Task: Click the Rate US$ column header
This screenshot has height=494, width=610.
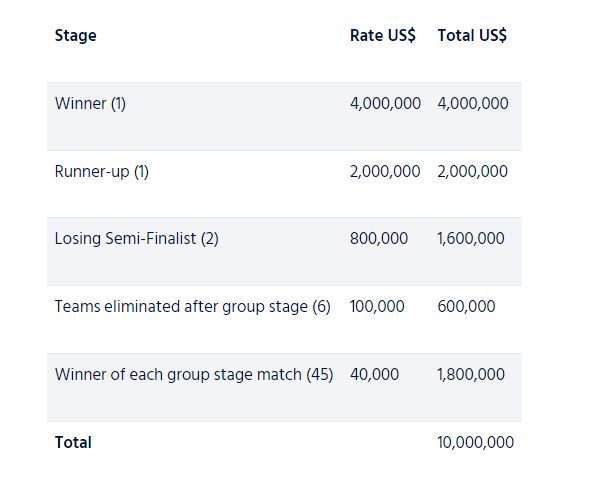Action: click(x=382, y=36)
